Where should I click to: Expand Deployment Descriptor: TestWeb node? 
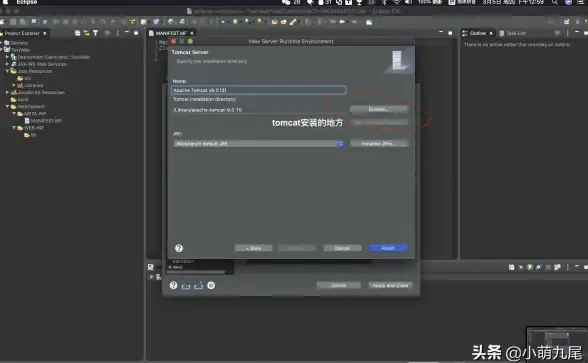click(7, 57)
